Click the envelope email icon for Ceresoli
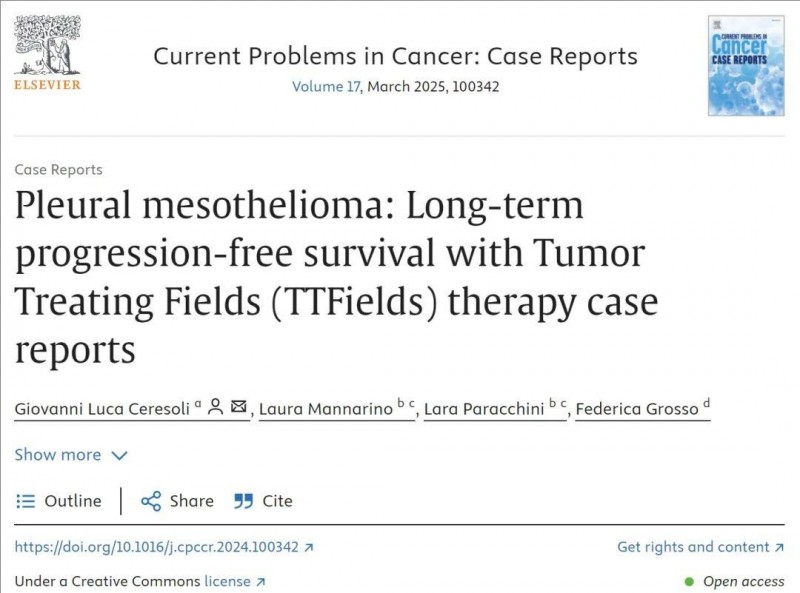800x593 pixels. tap(238, 407)
